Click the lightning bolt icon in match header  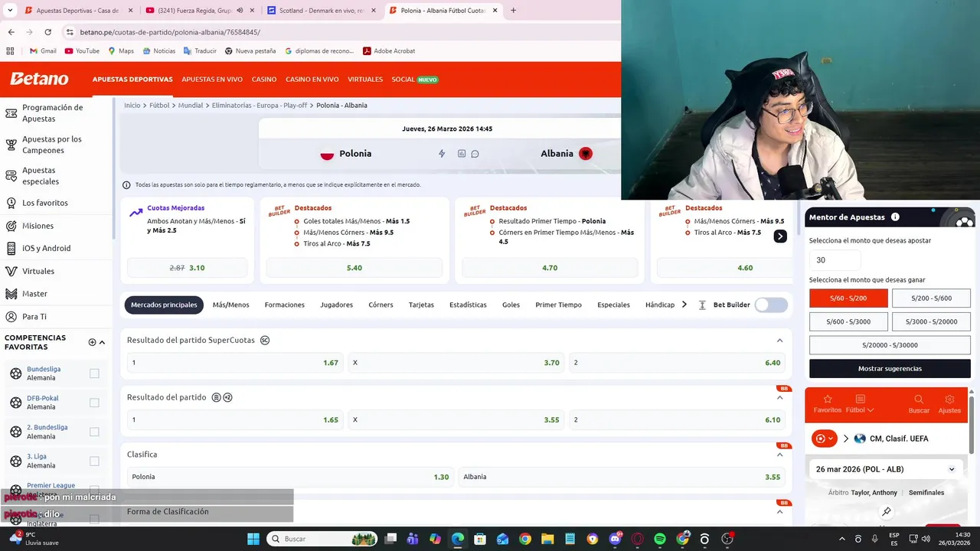(442, 154)
